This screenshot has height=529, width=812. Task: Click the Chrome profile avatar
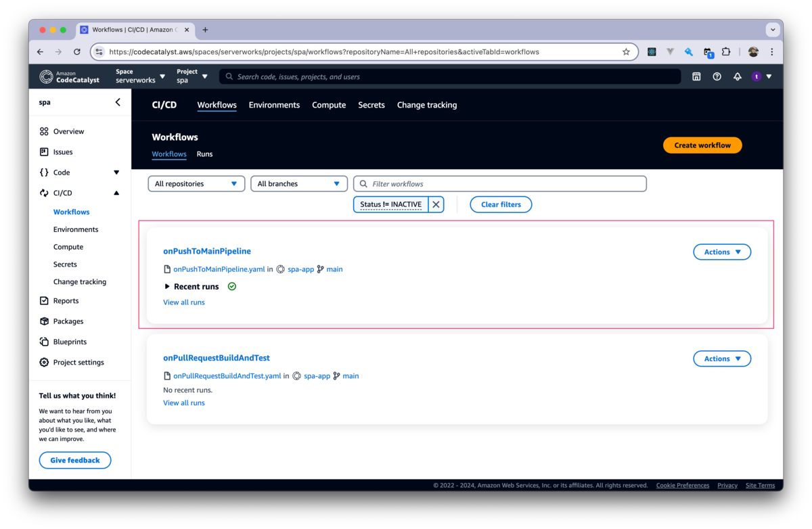pos(753,51)
